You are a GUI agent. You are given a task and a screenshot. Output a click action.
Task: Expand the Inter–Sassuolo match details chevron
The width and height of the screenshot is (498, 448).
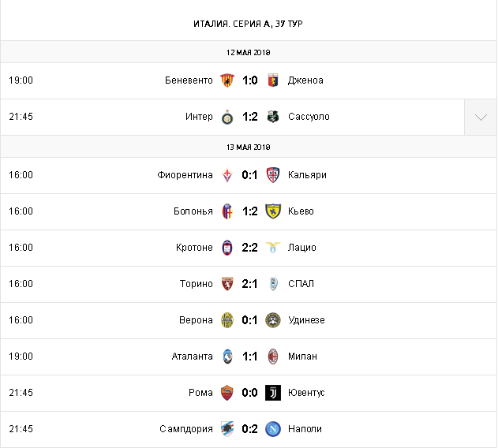pos(481,118)
